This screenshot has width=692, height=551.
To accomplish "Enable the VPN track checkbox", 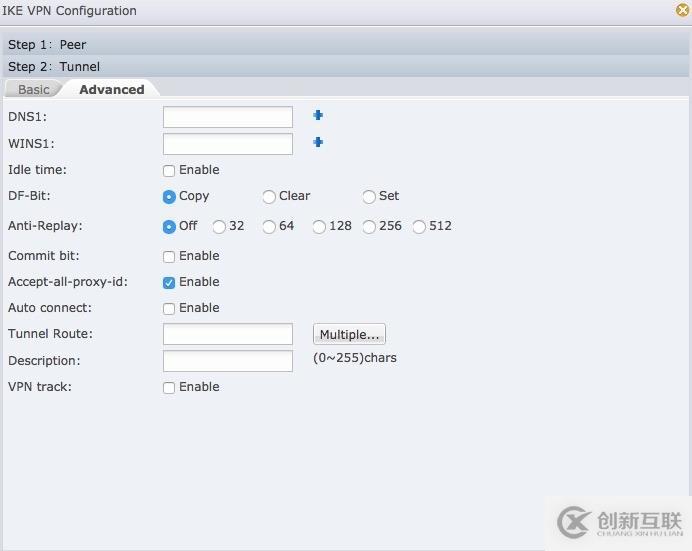I will [169, 388].
